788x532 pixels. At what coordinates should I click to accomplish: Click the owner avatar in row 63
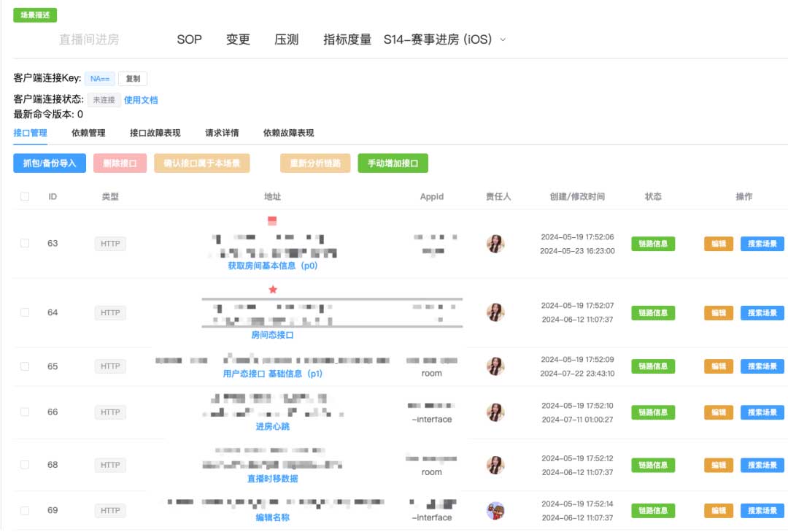click(x=495, y=244)
